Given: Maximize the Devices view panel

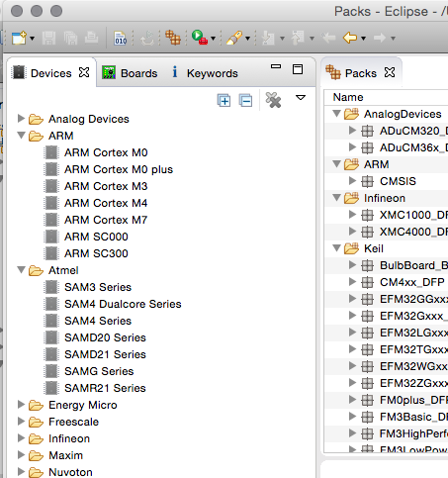Looking at the screenshot, I should [298, 69].
